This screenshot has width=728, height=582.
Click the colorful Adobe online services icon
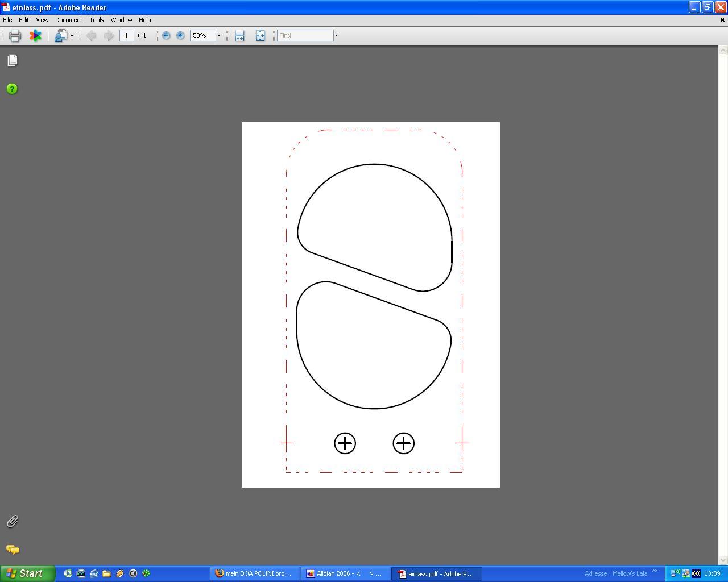[35, 36]
